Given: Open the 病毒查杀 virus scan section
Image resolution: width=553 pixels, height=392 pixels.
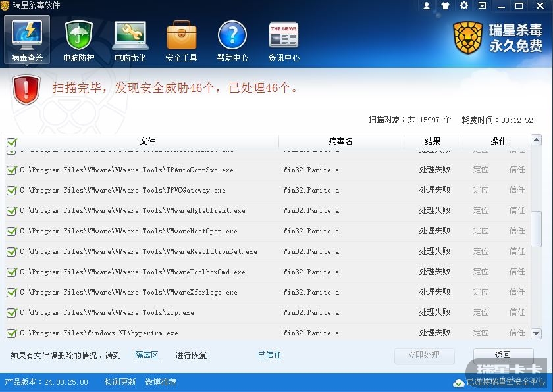Looking at the screenshot, I should click(x=27, y=39).
